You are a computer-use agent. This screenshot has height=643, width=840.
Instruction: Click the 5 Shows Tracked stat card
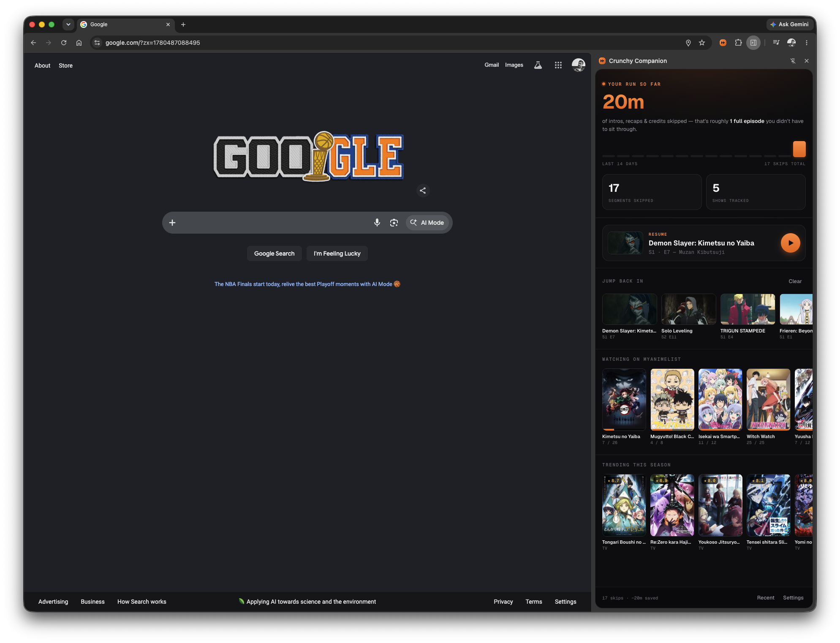(756, 192)
